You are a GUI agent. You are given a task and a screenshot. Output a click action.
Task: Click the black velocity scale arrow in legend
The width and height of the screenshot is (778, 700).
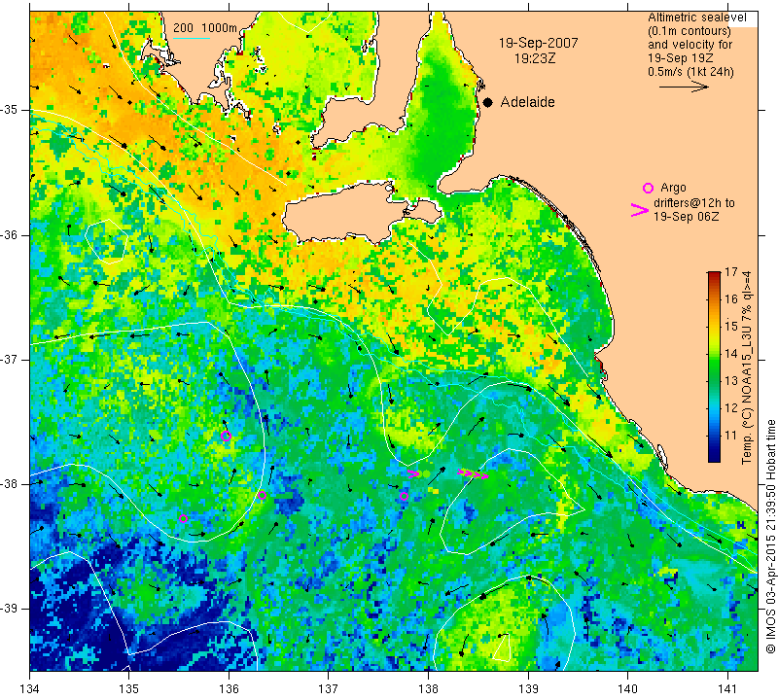(684, 87)
